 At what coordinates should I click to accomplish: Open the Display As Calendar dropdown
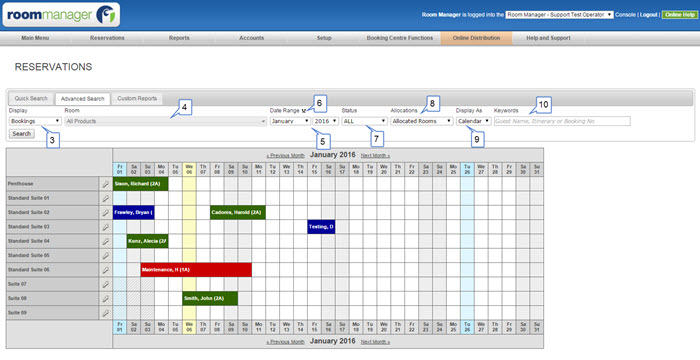(x=474, y=121)
